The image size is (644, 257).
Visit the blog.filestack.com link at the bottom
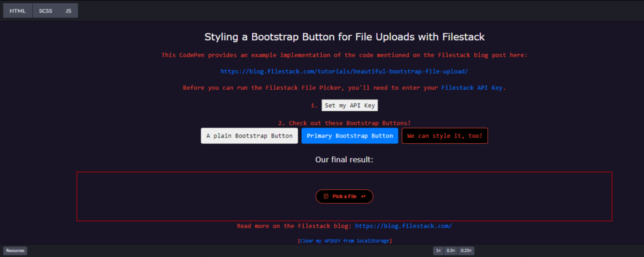pyautogui.click(x=403, y=226)
